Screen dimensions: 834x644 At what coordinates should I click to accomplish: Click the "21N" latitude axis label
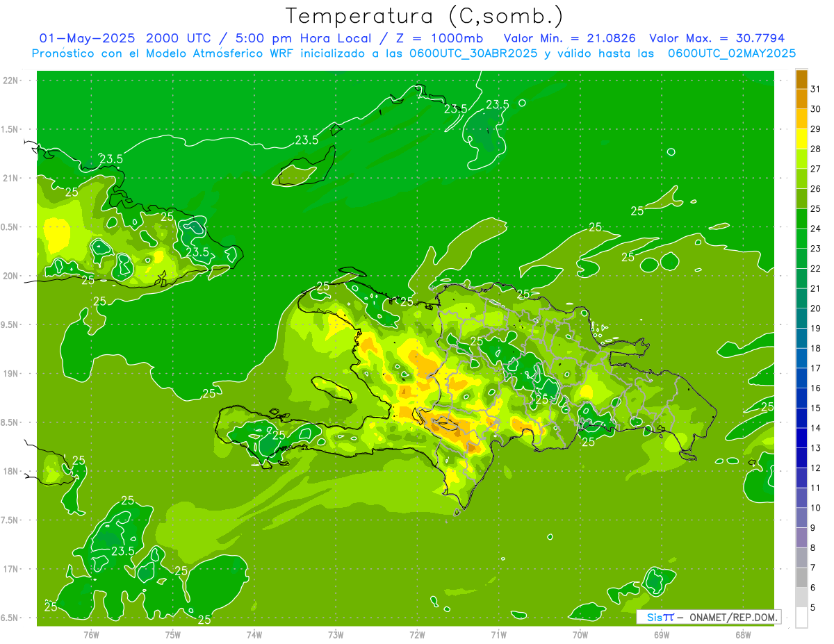[x=11, y=178]
